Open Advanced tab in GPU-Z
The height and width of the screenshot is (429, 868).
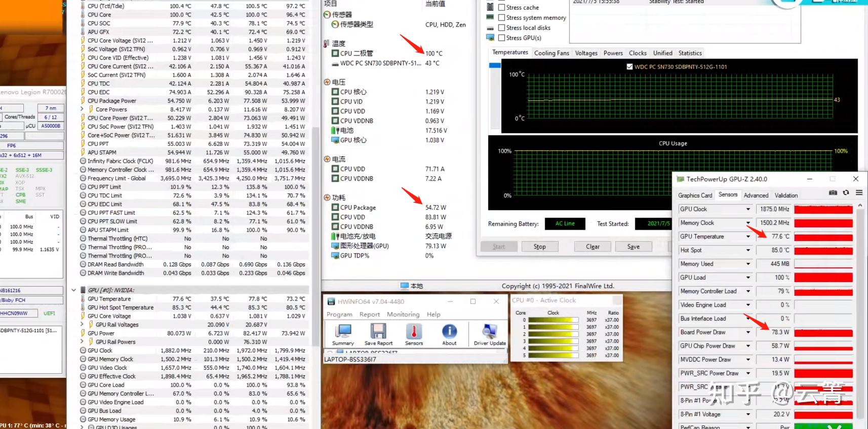(756, 196)
